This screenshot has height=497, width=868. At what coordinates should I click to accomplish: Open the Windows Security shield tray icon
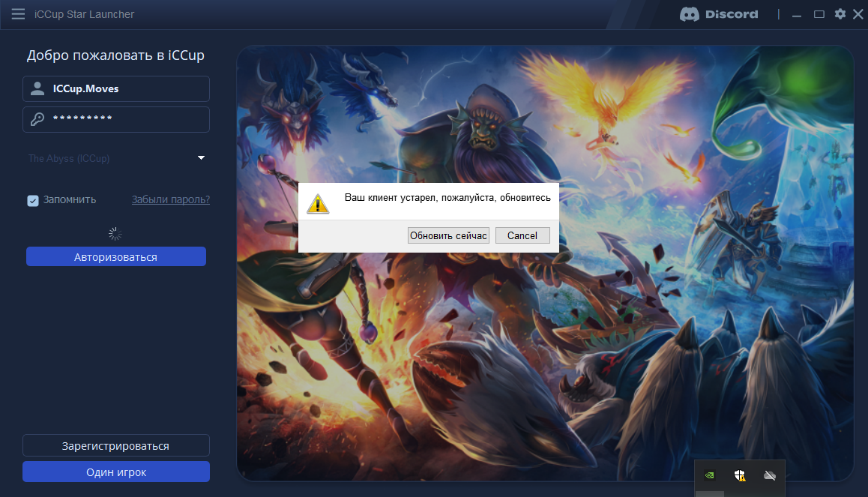click(740, 475)
